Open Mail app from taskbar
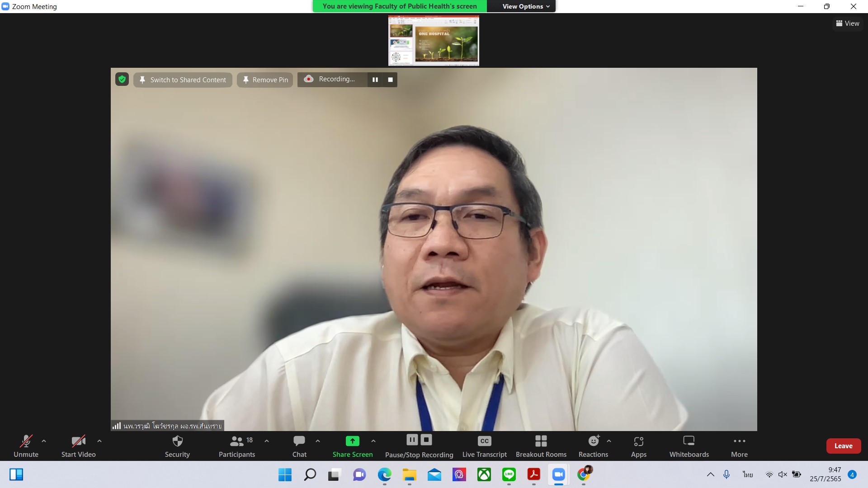 click(x=434, y=474)
